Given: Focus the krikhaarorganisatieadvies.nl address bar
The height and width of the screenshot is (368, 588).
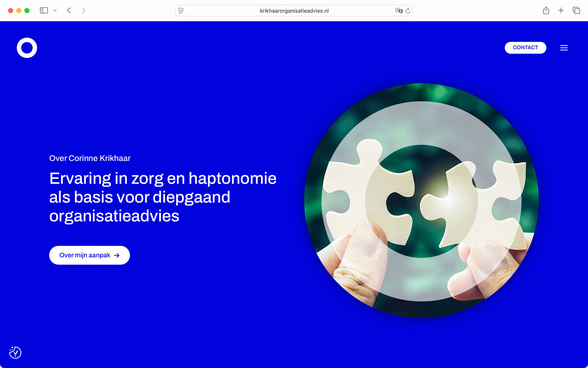Looking at the screenshot, I should 294,11.
